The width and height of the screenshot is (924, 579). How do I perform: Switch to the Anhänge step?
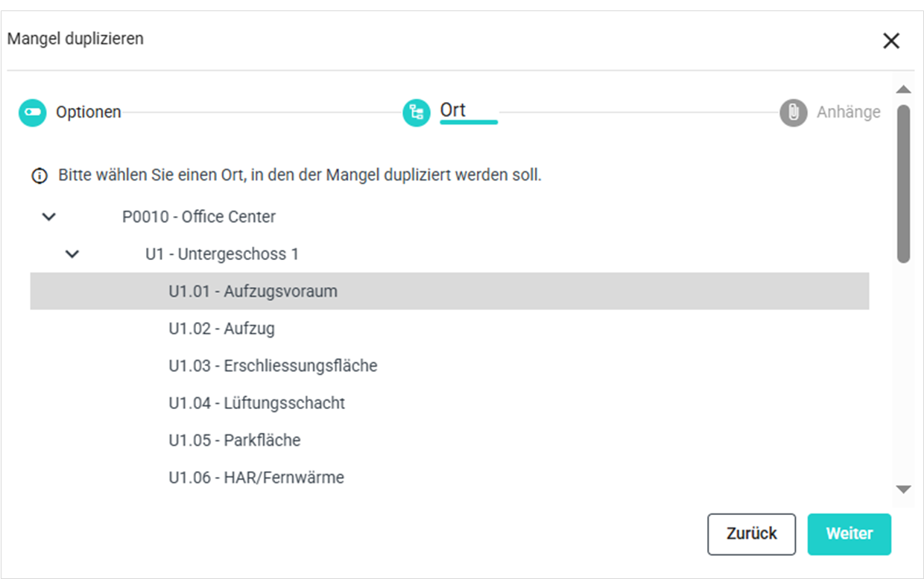(x=848, y=113)
